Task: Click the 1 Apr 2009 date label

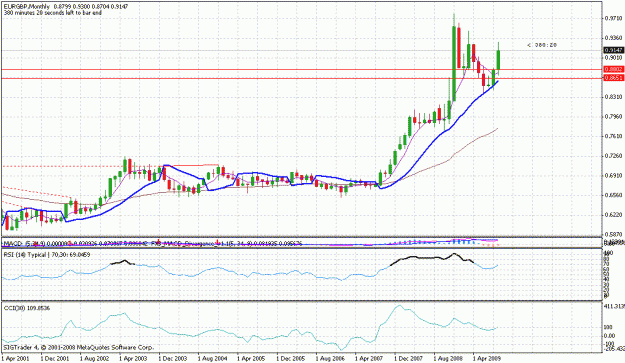Action: [x=487, y=358]
